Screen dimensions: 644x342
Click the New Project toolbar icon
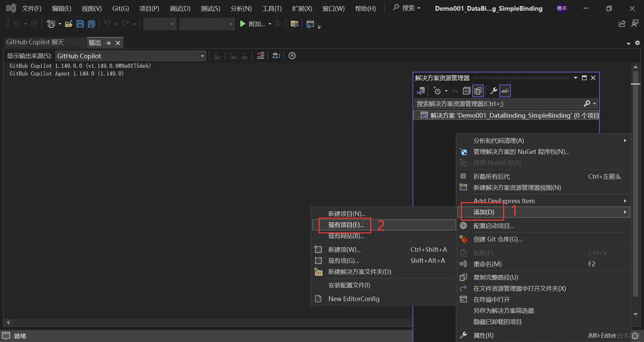pos(51,24)
